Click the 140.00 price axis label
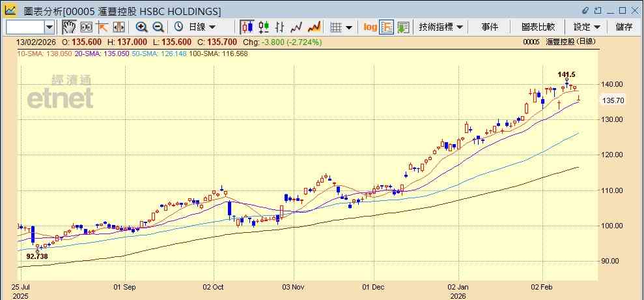The image size is (644, 300). click(613, 84)
